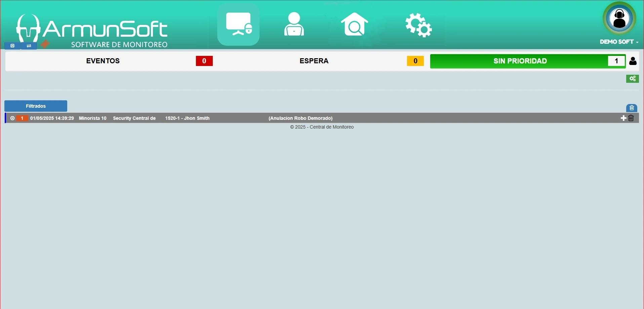The height and width of the screenshot is (309, 644).
Task: Expand the DEMO SOFT user dropdown
Action: click(619, 42)
